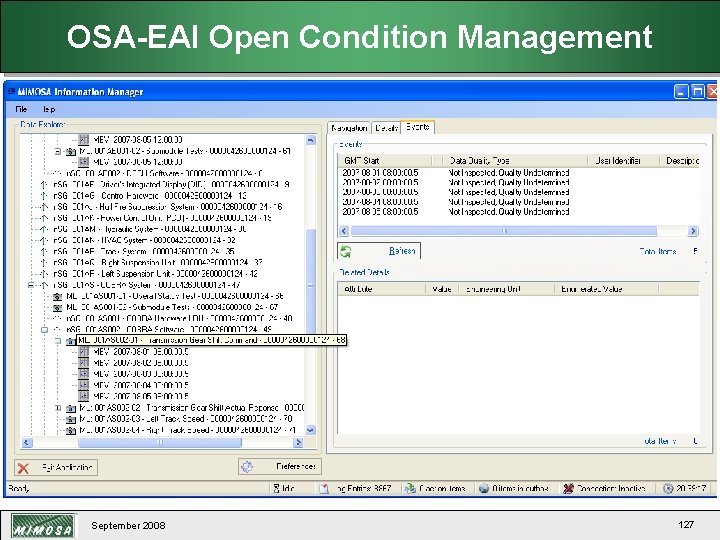Click the MEV 2007-08-03 05:00 event icon
This screenshot has width=720, height=540.
[x=84, y=374]
